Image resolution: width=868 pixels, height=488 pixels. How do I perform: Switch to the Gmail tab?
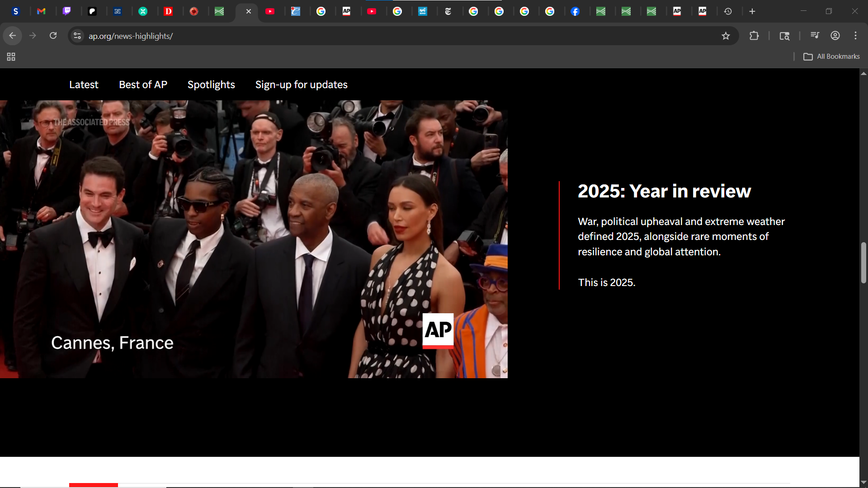click(41, 11)
